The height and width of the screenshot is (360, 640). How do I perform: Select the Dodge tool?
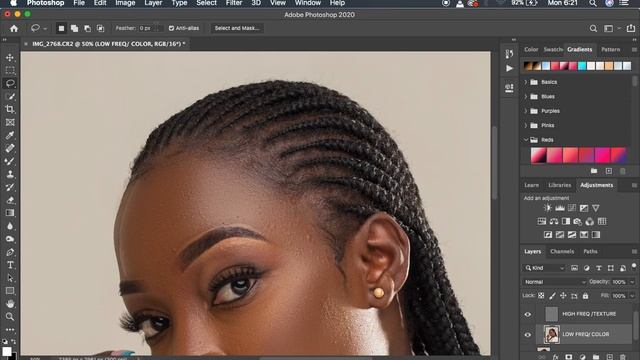click(x=10, y=239)
